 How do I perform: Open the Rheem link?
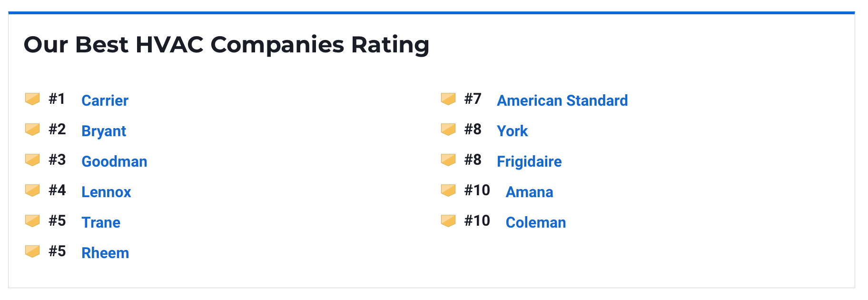(105, 253)
